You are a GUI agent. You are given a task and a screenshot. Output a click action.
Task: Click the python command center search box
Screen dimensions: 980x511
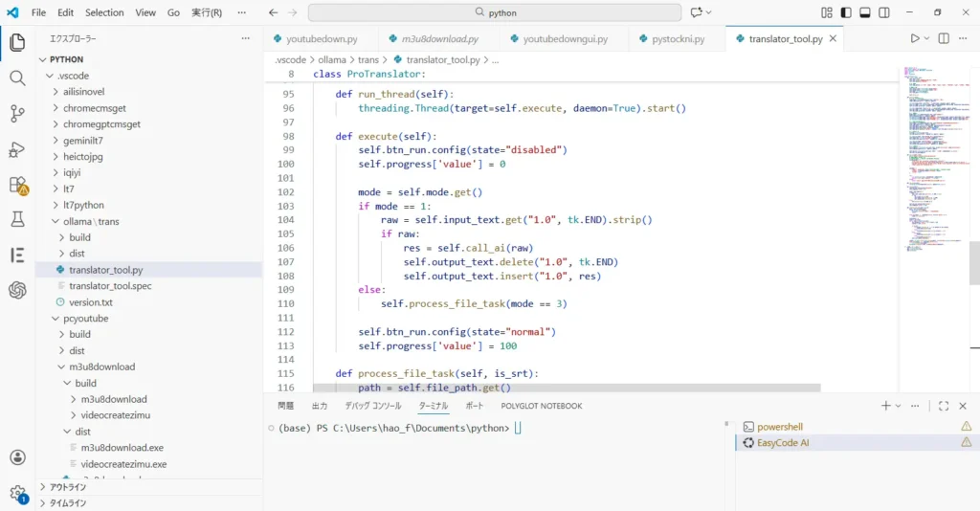pyautogui.click(x=495, y=12)
